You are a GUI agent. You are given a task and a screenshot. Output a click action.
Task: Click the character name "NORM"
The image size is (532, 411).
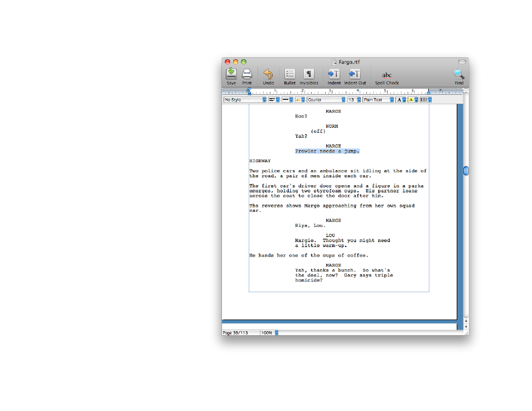(332, 126)
